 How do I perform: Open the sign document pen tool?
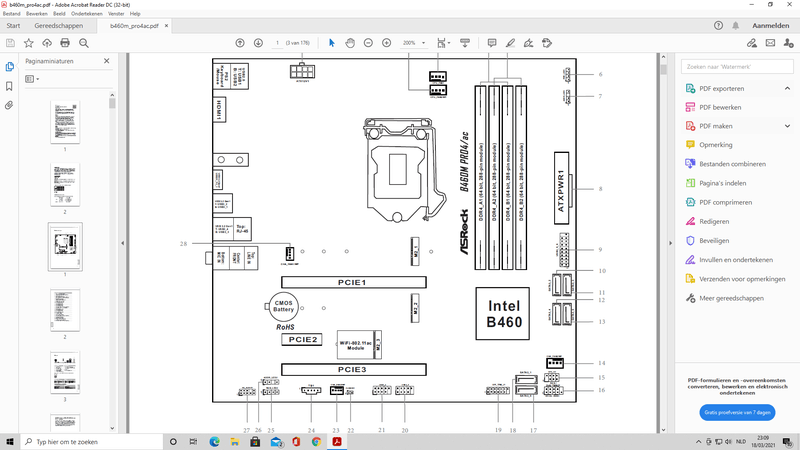[x=529, y=43]
